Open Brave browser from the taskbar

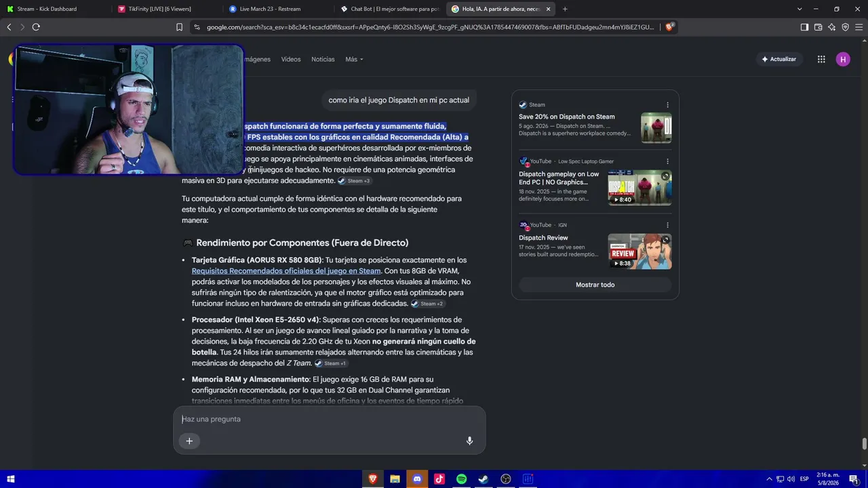click(x=372, y=479)
